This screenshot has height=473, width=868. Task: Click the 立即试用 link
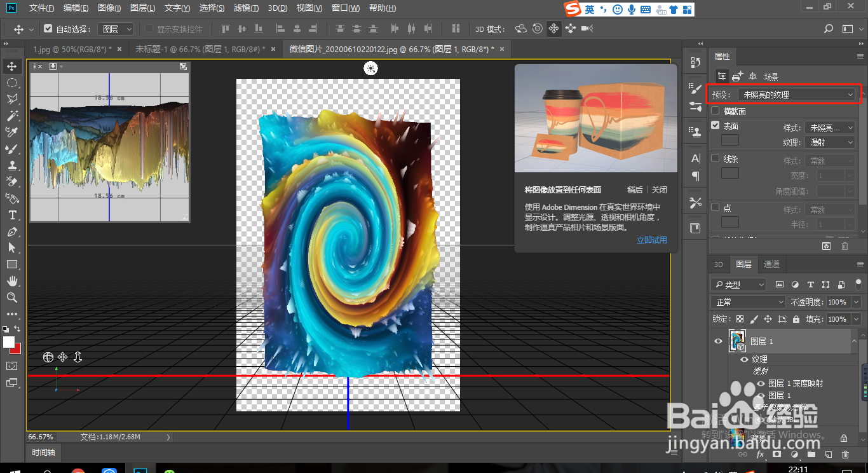pos(651,240)
